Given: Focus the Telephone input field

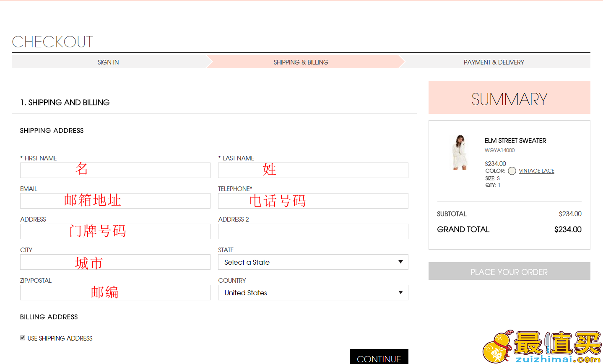Looking at the screenshot, I should (313, 201).
